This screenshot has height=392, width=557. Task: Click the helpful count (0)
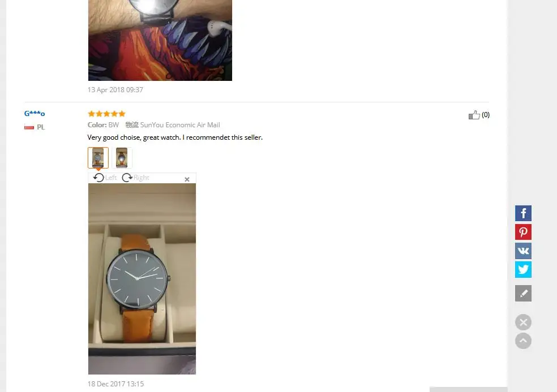click(486, 115)
